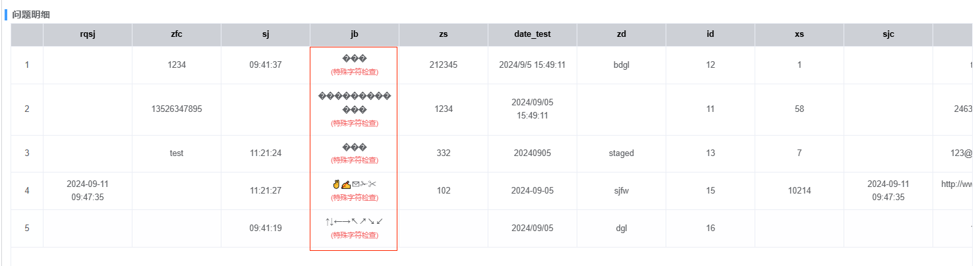Viewport: 980px width, 266px height.
Task: Select row number 4
Action: [27, 191]
